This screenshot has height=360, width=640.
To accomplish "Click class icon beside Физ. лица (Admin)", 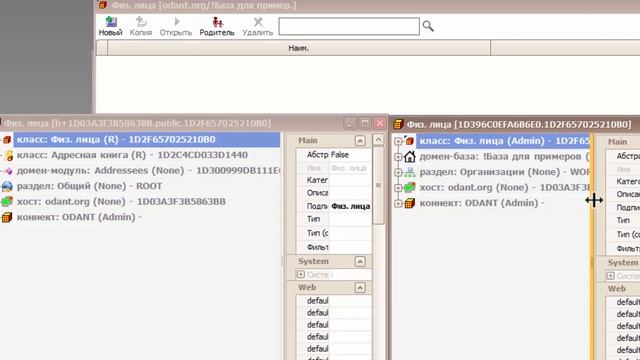I will (409, 141).
